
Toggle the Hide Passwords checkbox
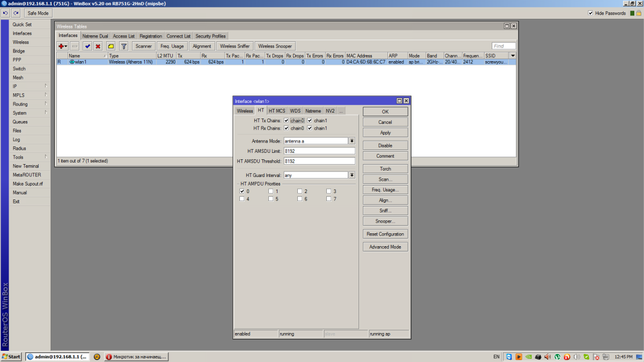point(590,13)
